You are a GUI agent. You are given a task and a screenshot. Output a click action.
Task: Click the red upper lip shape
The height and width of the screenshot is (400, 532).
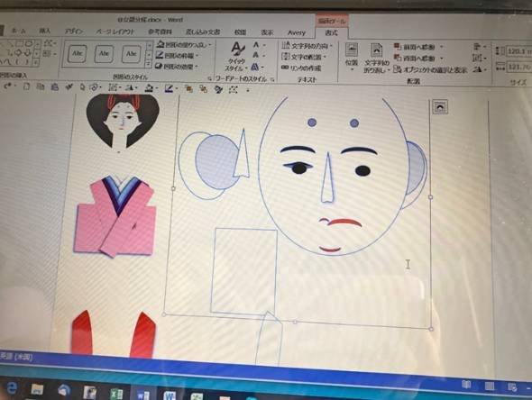pyautogui.click(x=345, y=223)
